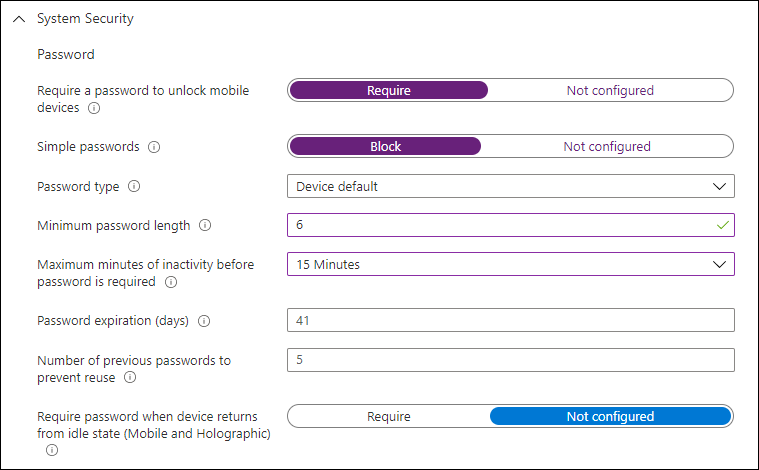Click info icon beside Password type
Viewport: 759px width, 470px height.
pos(134,186)
